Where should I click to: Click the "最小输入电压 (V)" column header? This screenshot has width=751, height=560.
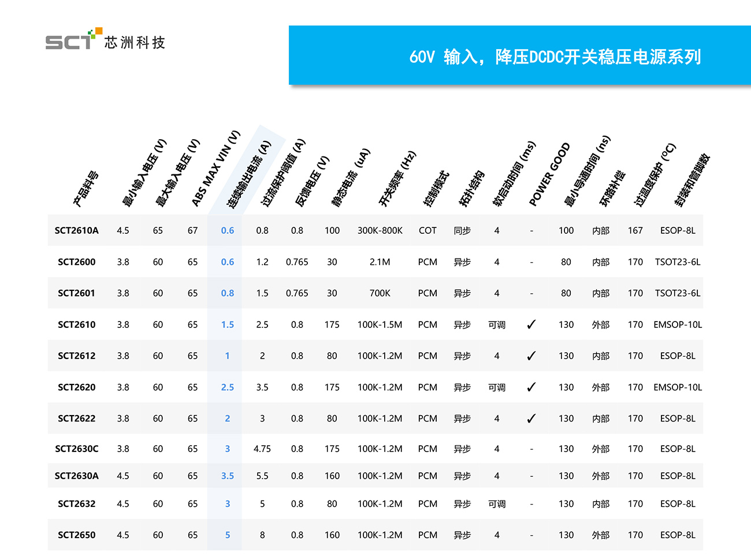[x=144, y=173]
